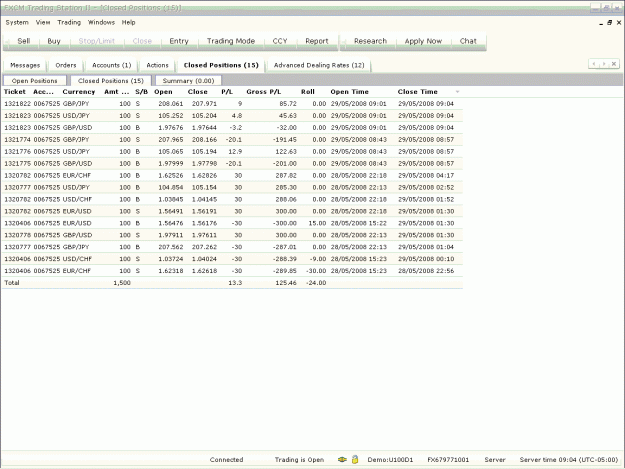Image resolution: width=625 pixels, height=469 pixels.
Task: Click the 15.00 roll value
Action: click(x=317, y=224)
